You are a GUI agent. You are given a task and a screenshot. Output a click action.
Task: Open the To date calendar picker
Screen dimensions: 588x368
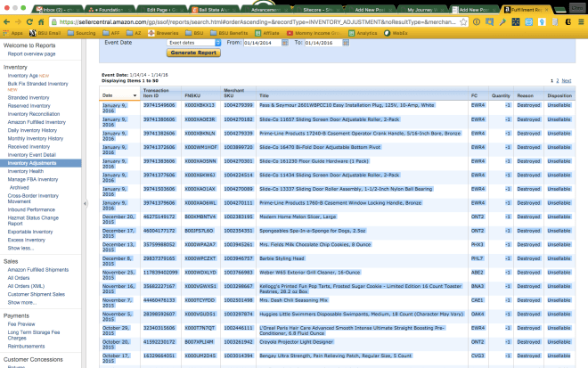click(347, 42)
